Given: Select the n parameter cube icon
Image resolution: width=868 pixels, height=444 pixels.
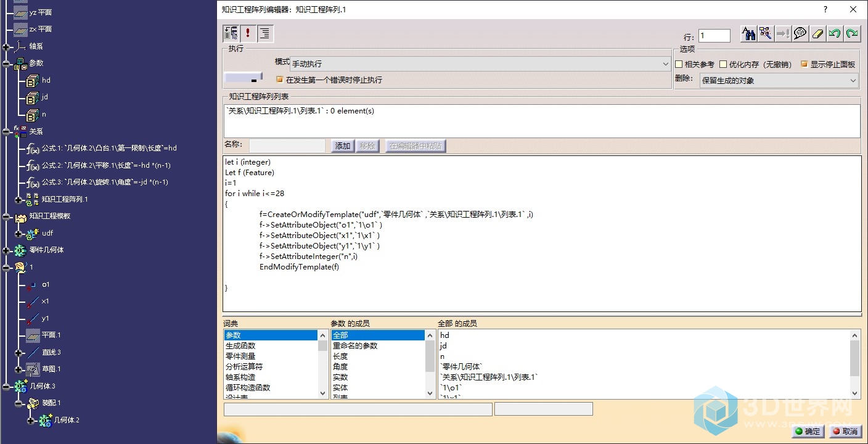Looking at the screenshot, I should (33, 115).
